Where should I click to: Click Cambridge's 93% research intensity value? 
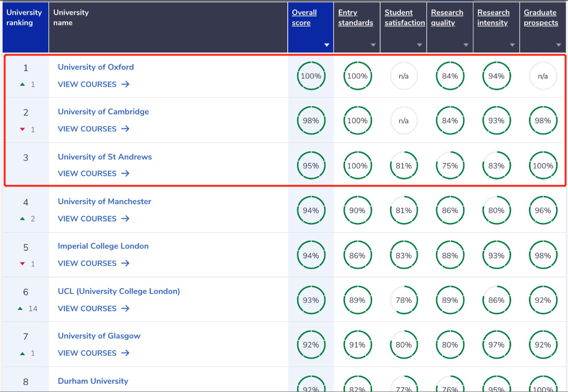[497, 121]
